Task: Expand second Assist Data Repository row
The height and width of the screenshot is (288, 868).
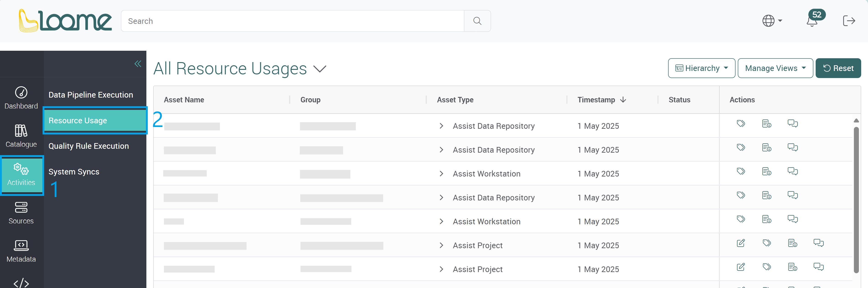Action: [x=441, y=150]
